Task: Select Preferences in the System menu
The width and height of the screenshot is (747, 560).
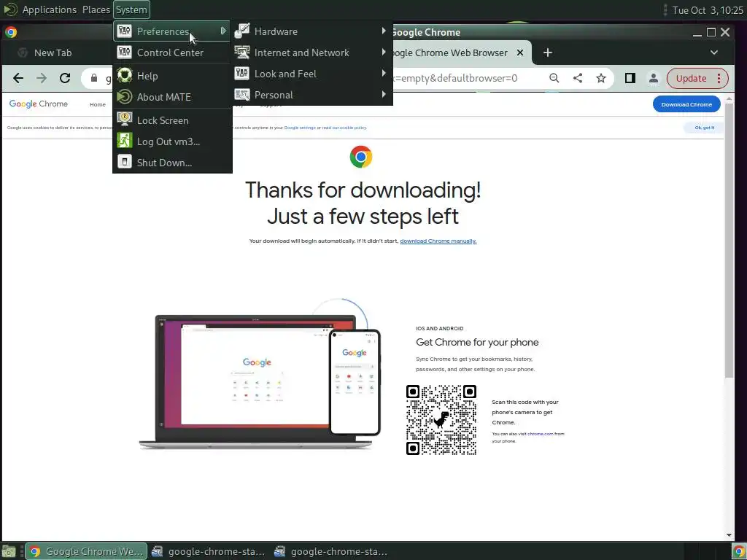Action: (172, 31)
